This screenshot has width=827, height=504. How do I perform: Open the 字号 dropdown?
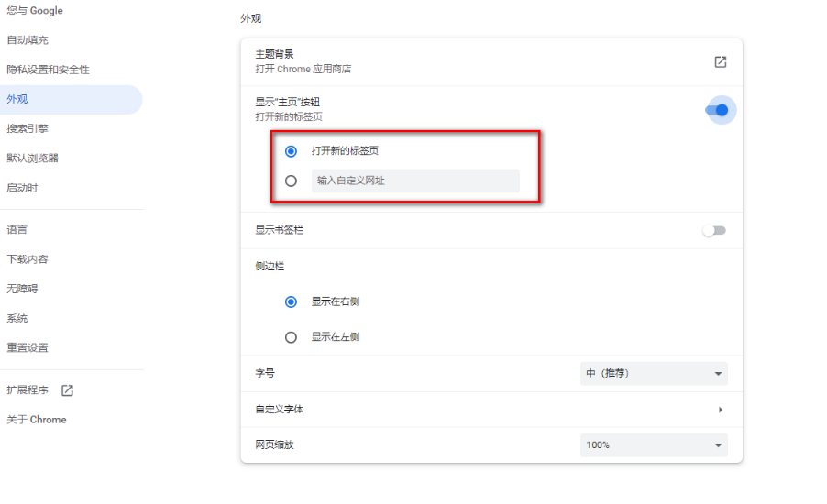(x=654, y=373)
